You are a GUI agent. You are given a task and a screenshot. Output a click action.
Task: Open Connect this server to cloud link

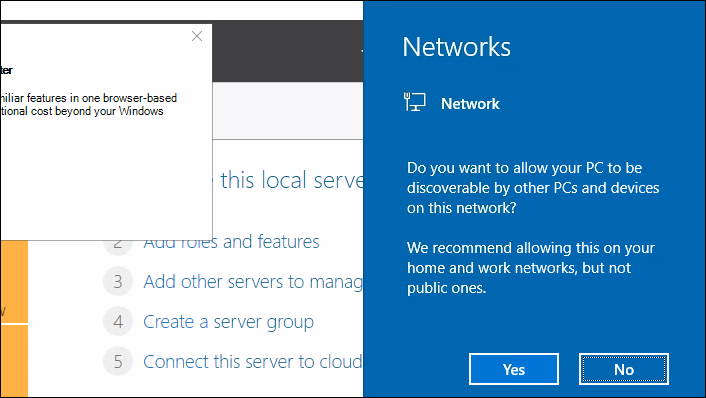pos(253,362)
